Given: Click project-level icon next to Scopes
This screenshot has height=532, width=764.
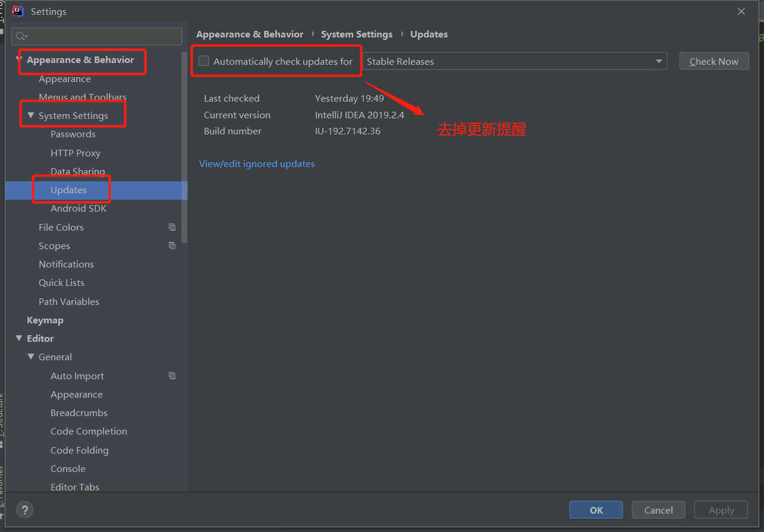Looking at the screenshot, I should tap(172, 245).
